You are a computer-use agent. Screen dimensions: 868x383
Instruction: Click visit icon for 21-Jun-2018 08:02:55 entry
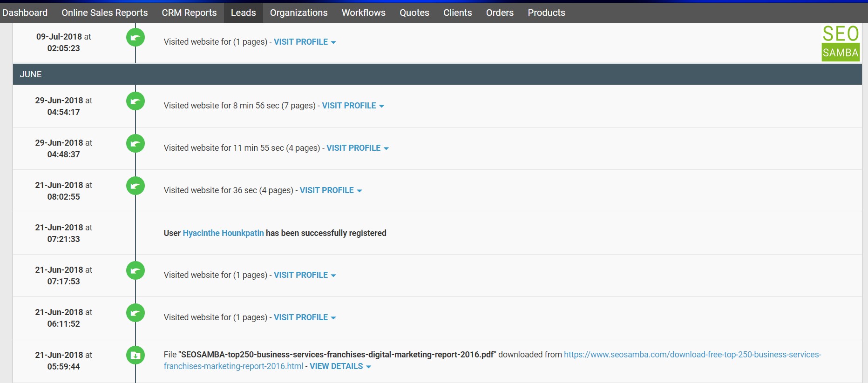coord(136,186)
